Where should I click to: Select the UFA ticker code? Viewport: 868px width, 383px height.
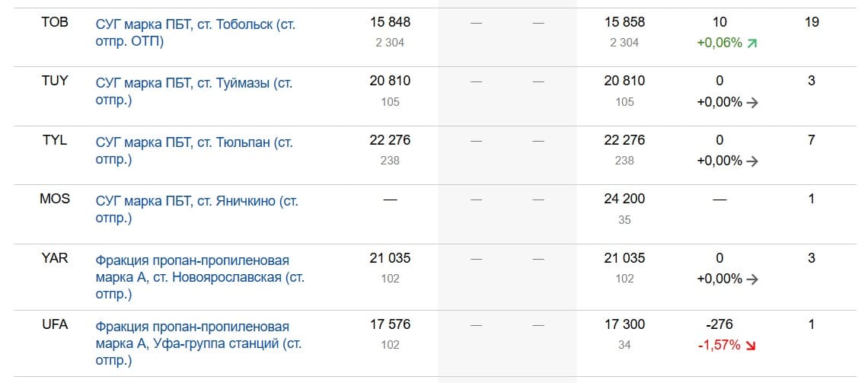55,324
